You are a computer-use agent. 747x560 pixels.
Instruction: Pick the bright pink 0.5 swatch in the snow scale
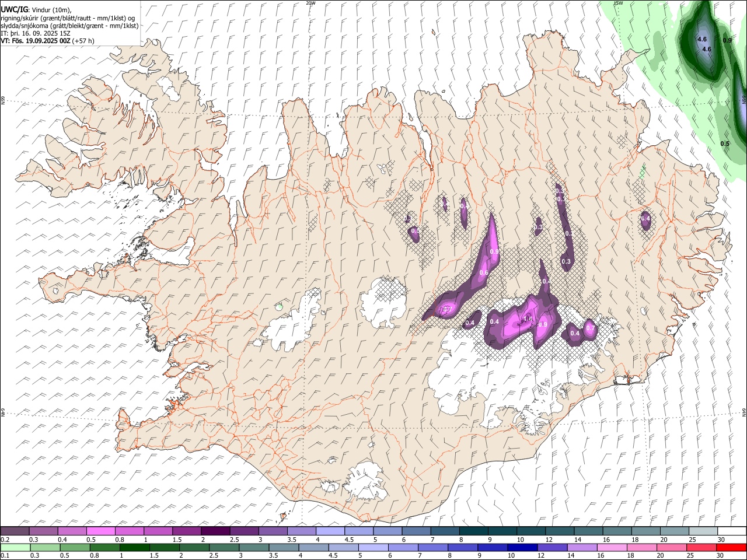pyautogui.click(x=100, y=531)
